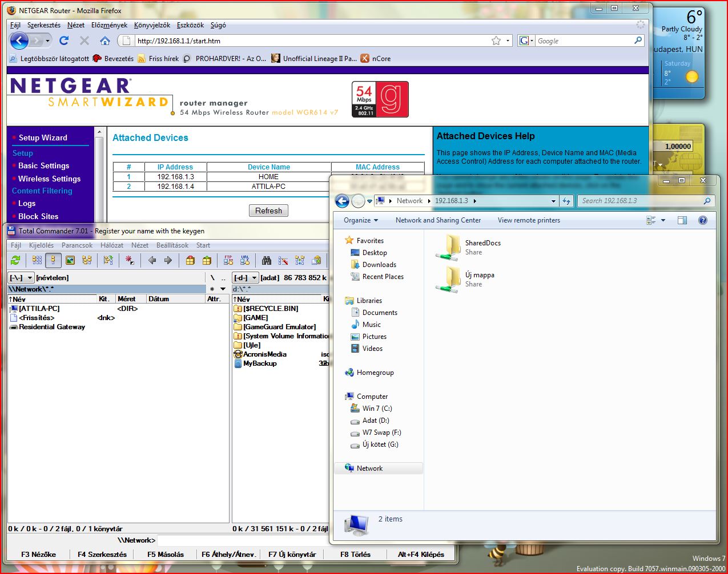Viewport: 728px width, 574px height.
Task: Open new URL connection in Total Commander
Action: (245, 260)
